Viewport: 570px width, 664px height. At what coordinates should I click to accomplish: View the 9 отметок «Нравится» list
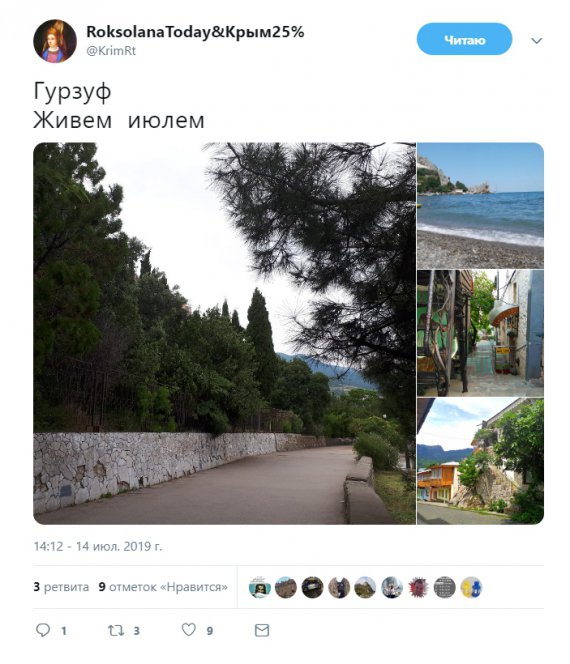point(163,587)
